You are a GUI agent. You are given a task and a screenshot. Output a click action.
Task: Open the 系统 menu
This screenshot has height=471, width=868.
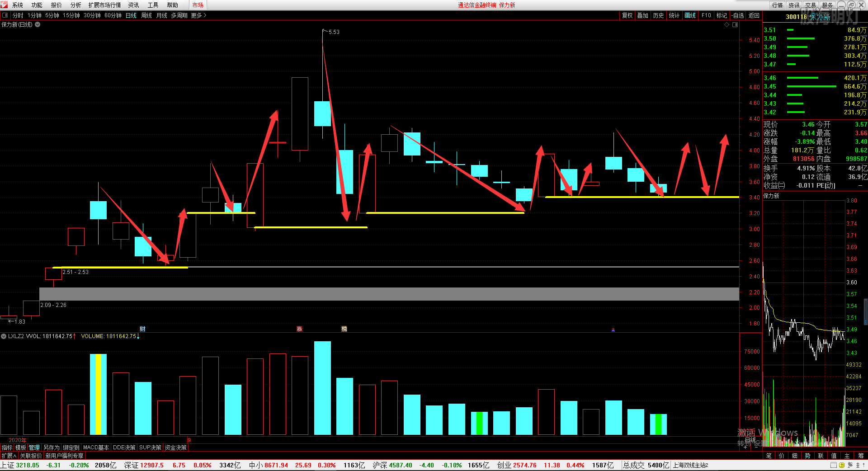pyautogui.click(x=18, y=5)
